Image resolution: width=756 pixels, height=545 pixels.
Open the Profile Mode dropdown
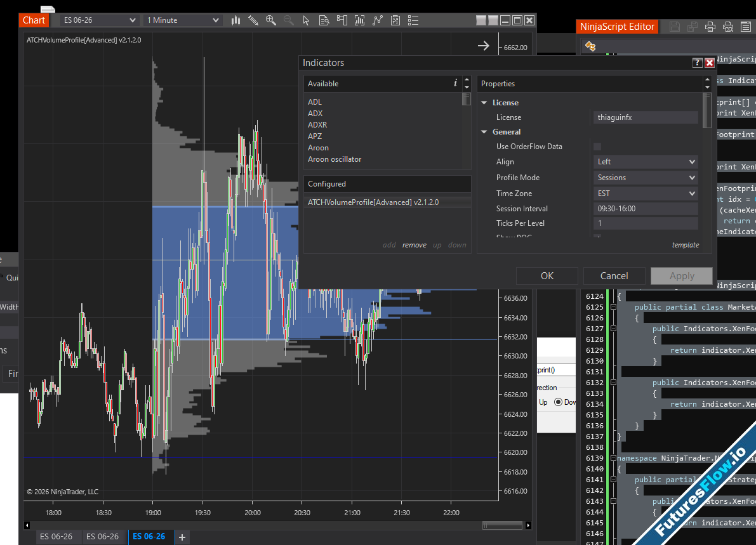point(646,178)
